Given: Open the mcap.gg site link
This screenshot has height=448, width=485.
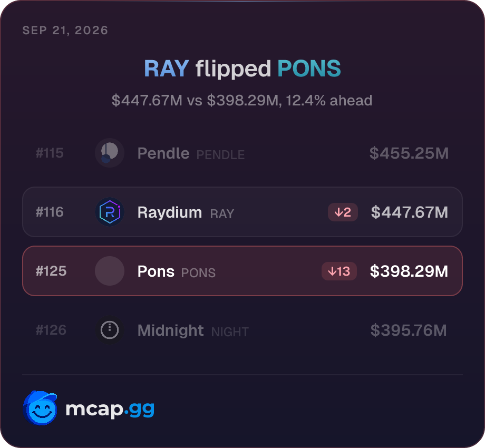Looking at the screenshot, I should [x=110, y=409].
